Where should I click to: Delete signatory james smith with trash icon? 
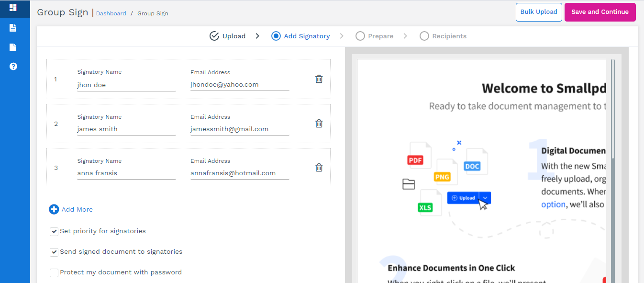[319, 124]
